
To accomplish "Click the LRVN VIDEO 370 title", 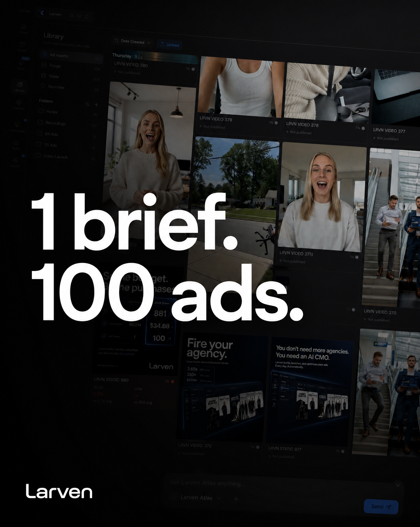I will point(380,312).
